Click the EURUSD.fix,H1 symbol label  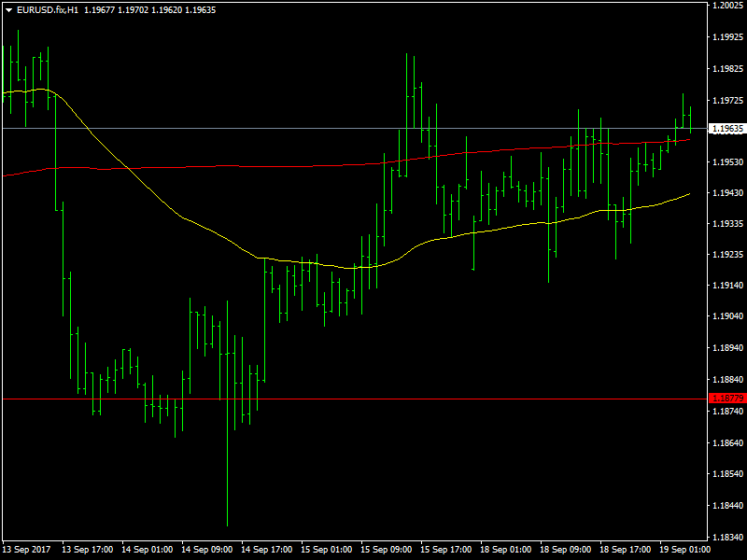point(48,10)
